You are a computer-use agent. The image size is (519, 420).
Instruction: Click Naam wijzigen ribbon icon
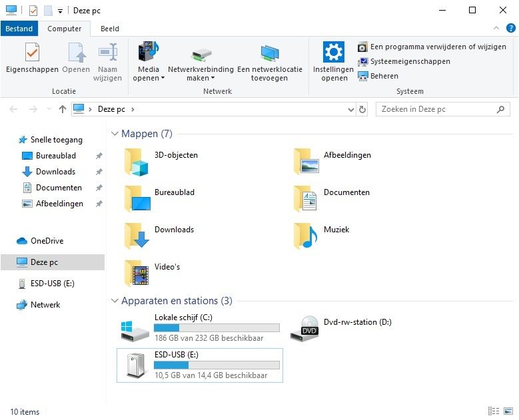(107, 62)
